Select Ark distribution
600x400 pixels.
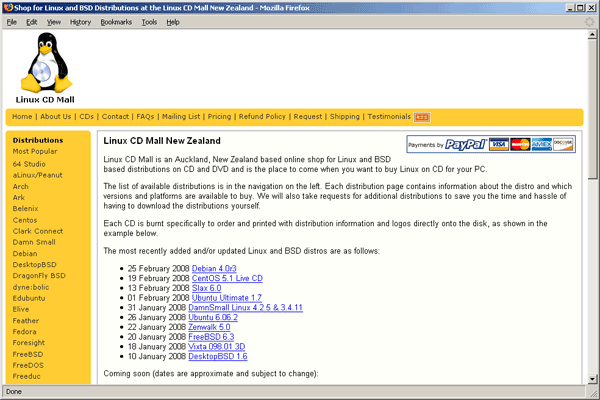point(19,198)
